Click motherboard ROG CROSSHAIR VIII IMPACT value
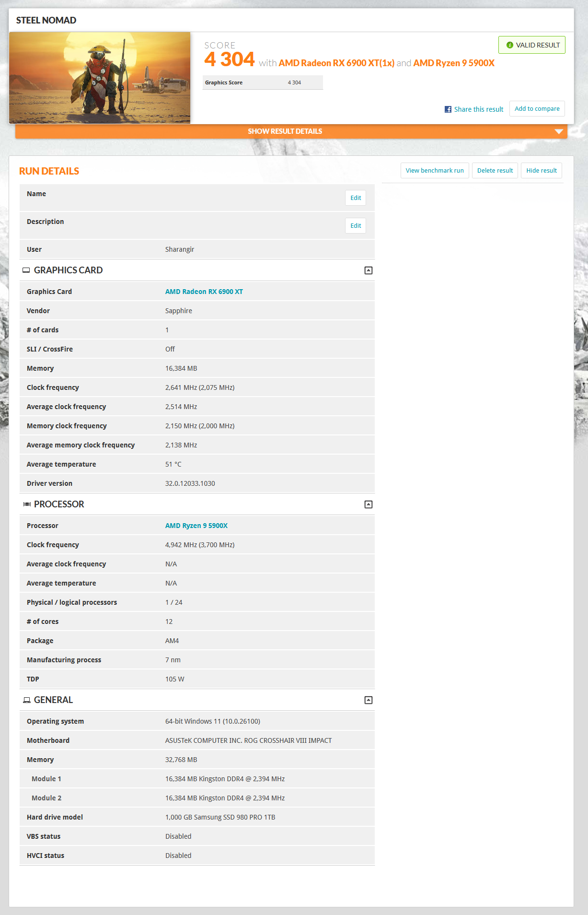 248,740
